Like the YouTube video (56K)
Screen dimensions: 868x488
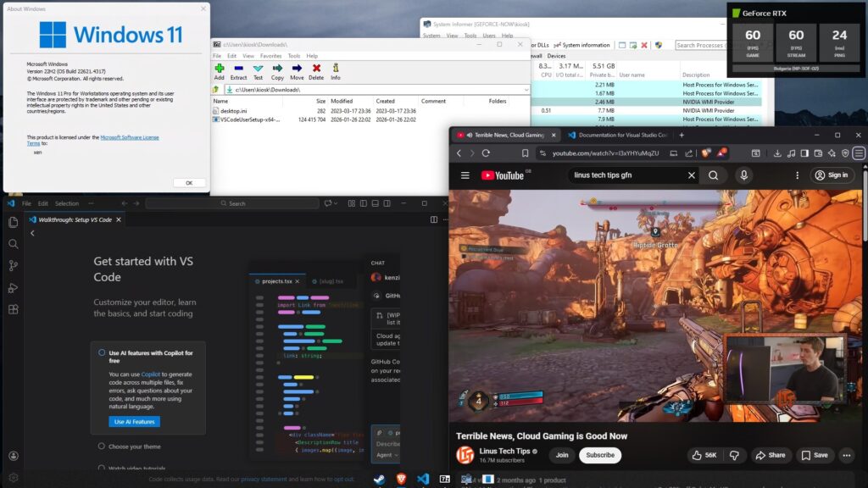[x=704, y=455]
